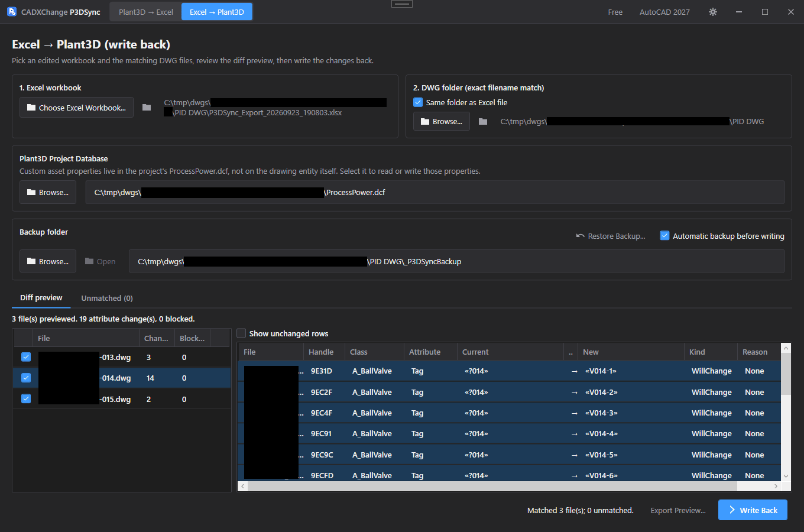Screen dimensions: 804x532
Task: Select the -013.dwg row
Action: 122,357
